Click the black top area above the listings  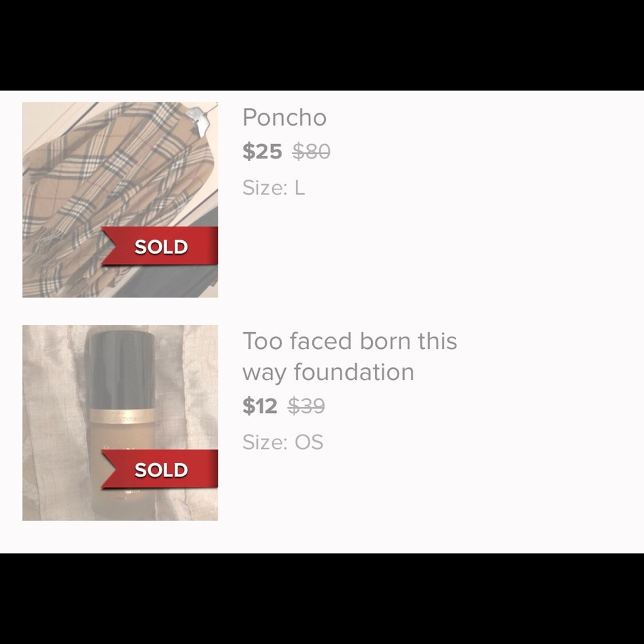(322, 45)
